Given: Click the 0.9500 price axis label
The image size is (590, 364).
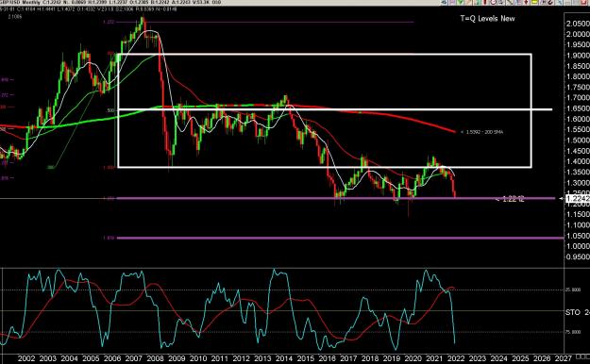Looking at the screenshot, I should (x=578, y=256).
